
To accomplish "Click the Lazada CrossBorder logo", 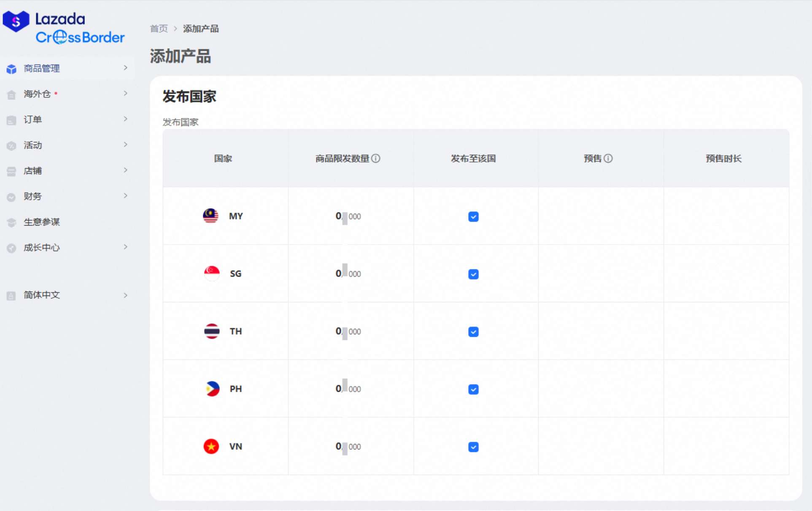I will [x=63, y=27].
